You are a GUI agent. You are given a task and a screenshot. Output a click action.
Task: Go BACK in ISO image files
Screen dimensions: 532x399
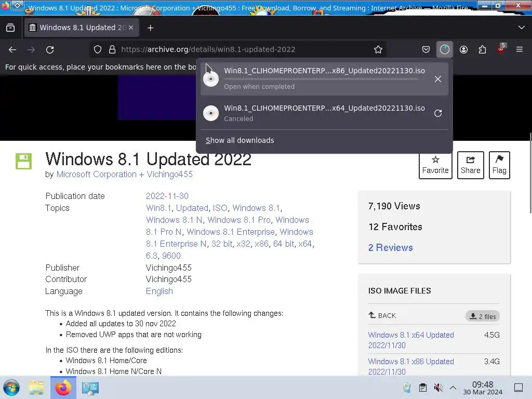pyautogui.click(x=382, y=315)
